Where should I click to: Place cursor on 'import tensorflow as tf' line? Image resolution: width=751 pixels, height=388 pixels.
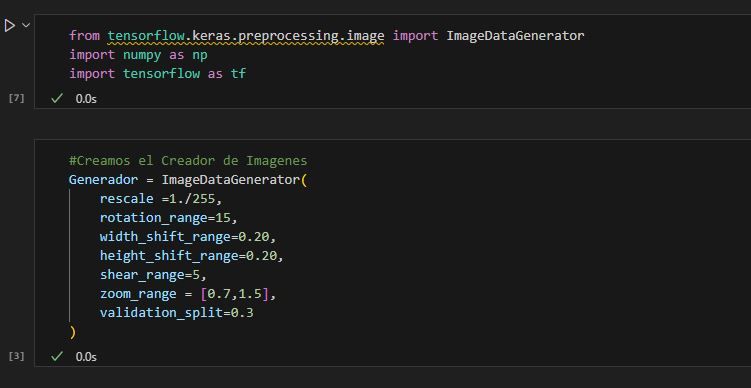[x=158, y=74]
